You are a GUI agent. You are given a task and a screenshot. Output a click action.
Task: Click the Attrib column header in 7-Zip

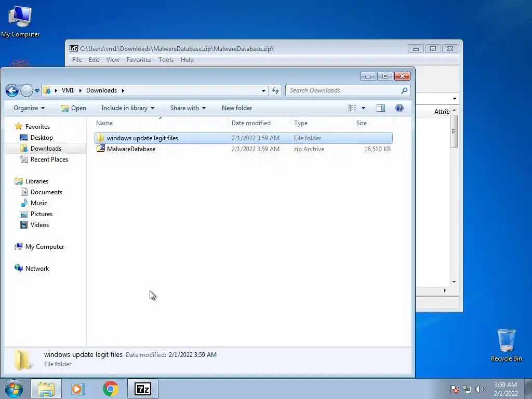(x=442, y=112)
